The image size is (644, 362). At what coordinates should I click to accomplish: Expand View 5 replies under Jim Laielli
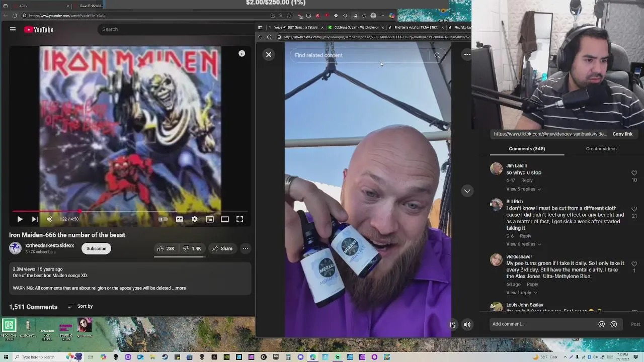tap(523, 189)
